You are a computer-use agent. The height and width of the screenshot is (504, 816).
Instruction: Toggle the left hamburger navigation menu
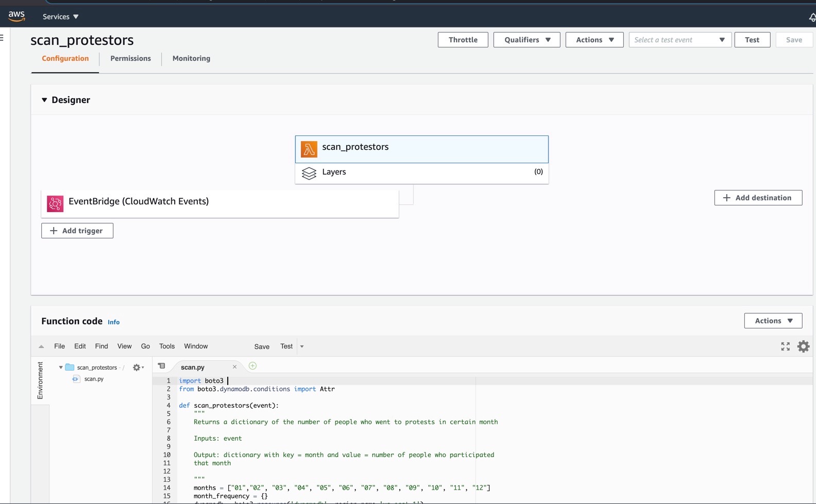(2, 37)
